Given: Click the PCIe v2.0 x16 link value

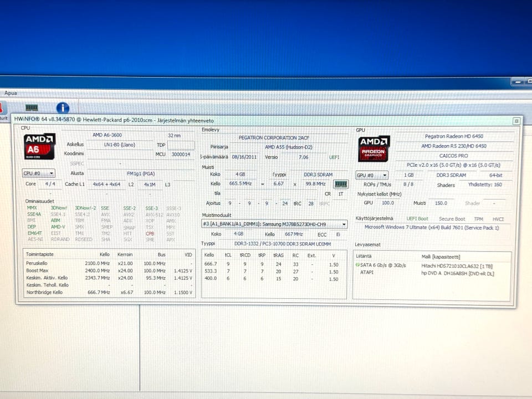Looking at the screenshot, I should [x=453, y=165].
